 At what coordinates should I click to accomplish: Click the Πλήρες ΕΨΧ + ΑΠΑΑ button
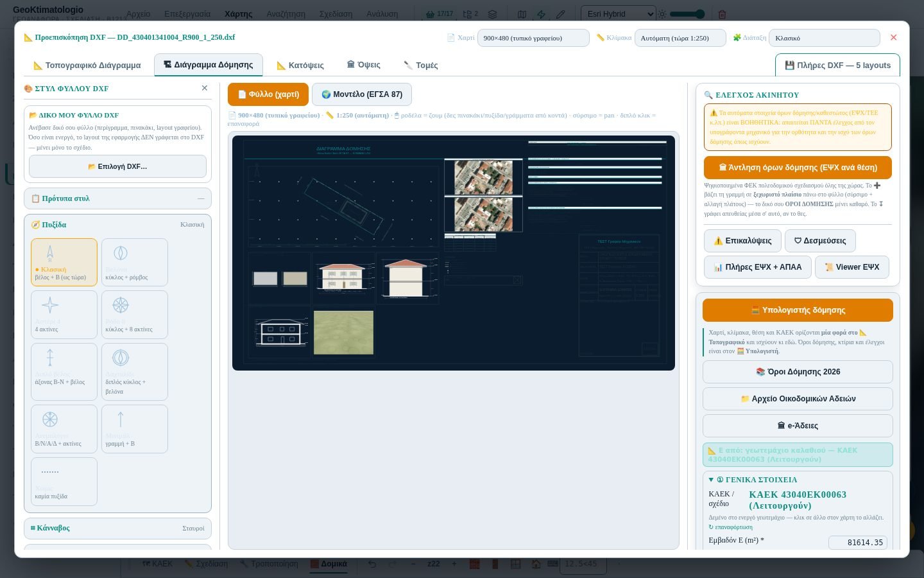click(757, 267)
